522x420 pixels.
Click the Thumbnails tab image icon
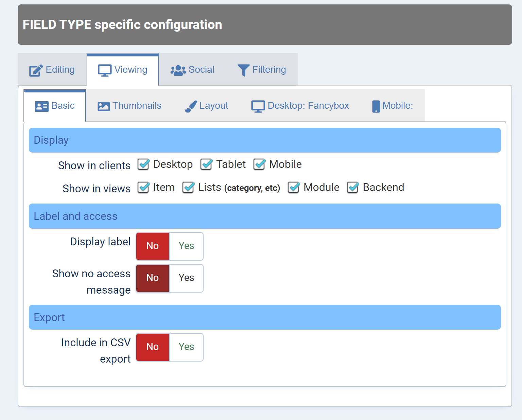pos(104,106)
